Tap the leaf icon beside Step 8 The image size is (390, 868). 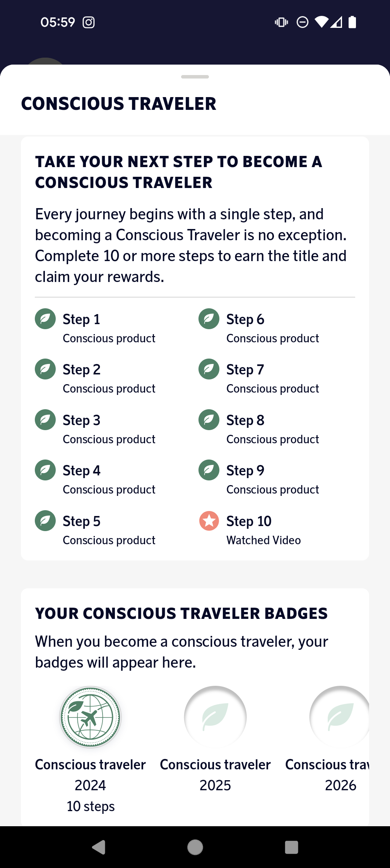(209, 420)
